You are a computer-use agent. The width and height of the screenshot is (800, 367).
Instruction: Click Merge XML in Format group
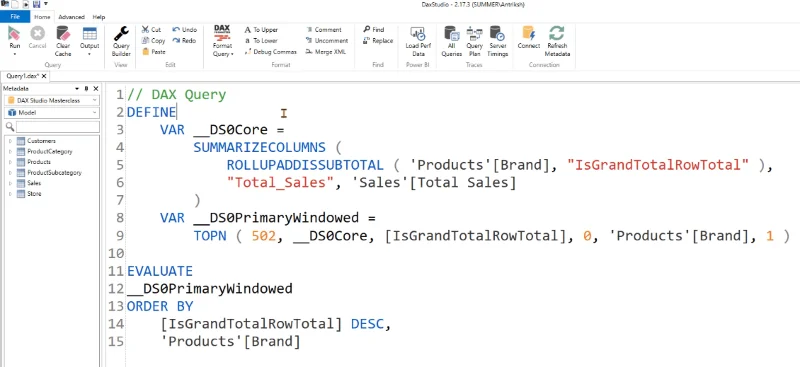coord(326,52)
